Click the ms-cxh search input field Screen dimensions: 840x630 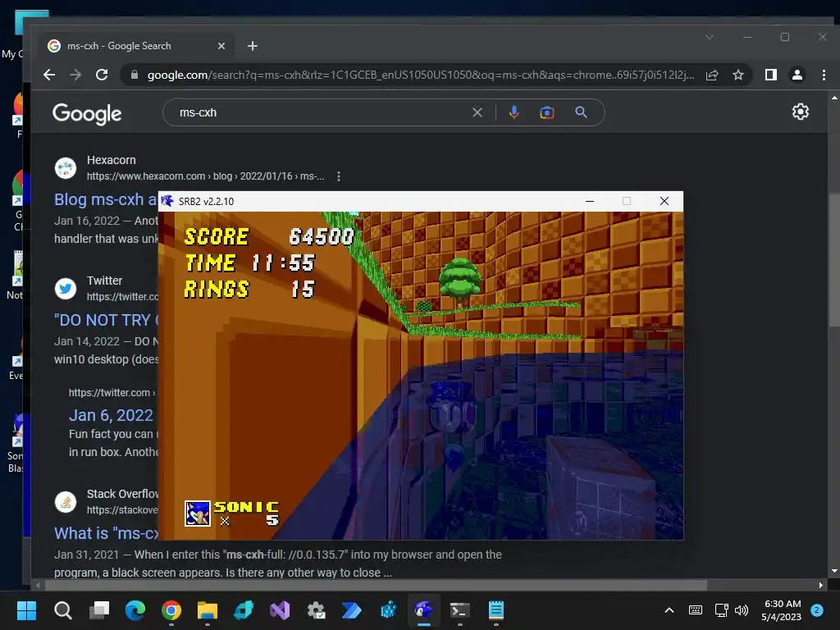pyautogui.click(x=322, y=112)
